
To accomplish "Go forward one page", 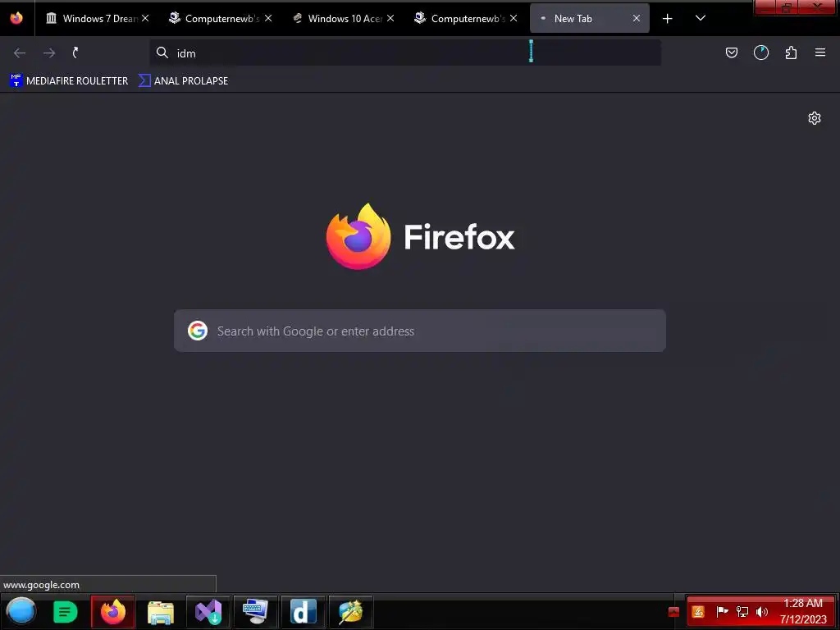I will (x=49, y=52).
